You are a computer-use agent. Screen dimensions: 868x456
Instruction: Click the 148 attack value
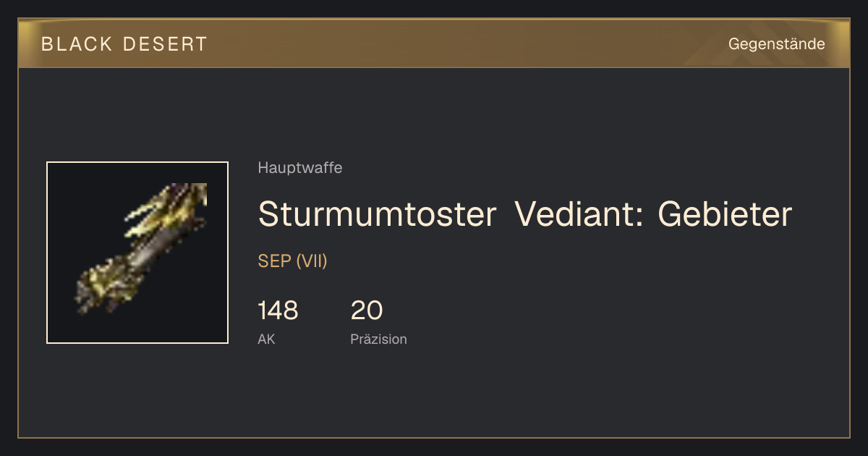(x=278, y=311)
